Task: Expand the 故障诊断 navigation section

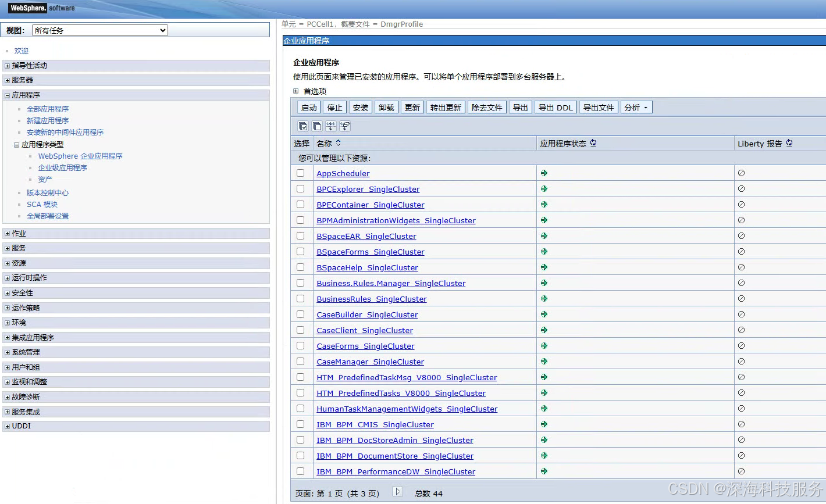Action: [7, 397]
